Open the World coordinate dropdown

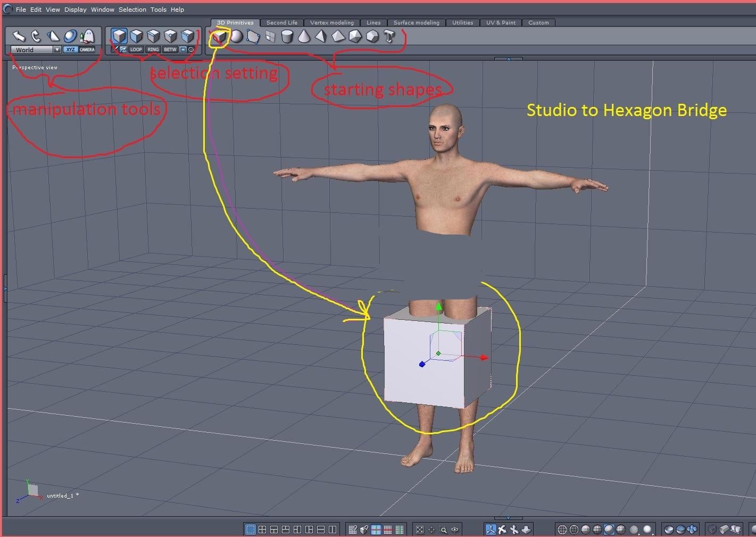36,49
